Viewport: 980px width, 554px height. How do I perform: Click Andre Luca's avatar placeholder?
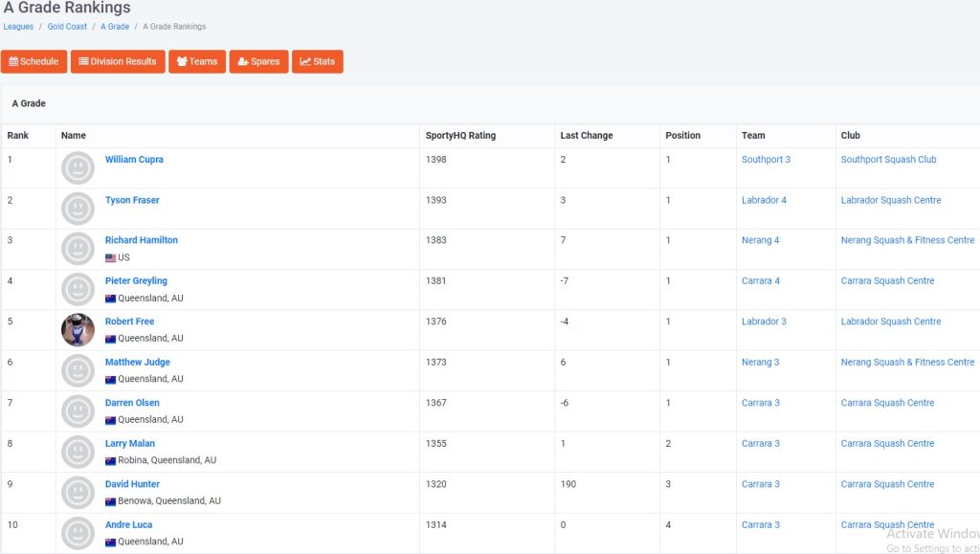78,533
